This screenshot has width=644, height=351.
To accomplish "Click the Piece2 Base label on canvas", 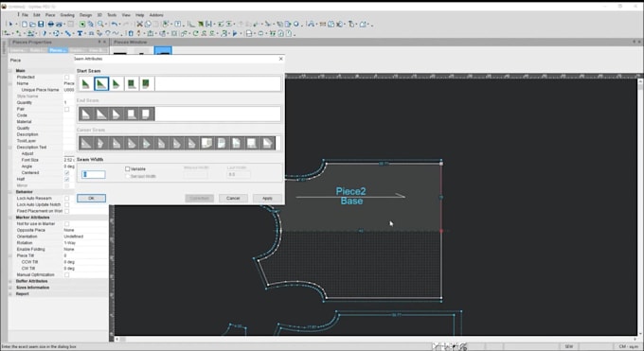I will [x=351, y=196].
